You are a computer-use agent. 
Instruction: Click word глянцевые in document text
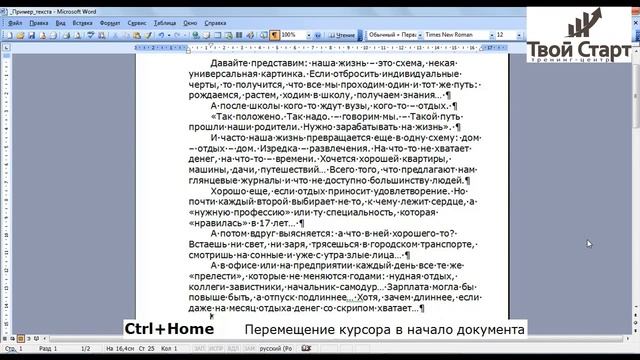[x=212, y=180]
